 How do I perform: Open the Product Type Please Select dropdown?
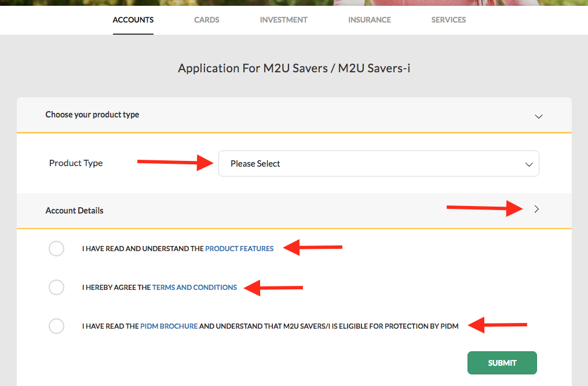coord(379,163)
